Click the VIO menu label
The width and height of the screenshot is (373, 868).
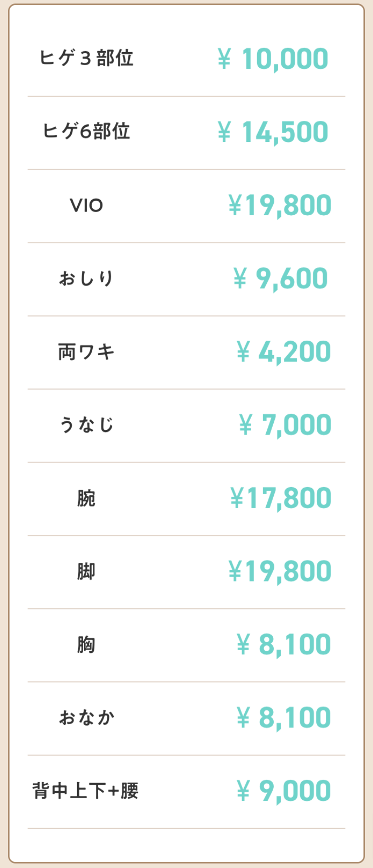click(86, 205)
